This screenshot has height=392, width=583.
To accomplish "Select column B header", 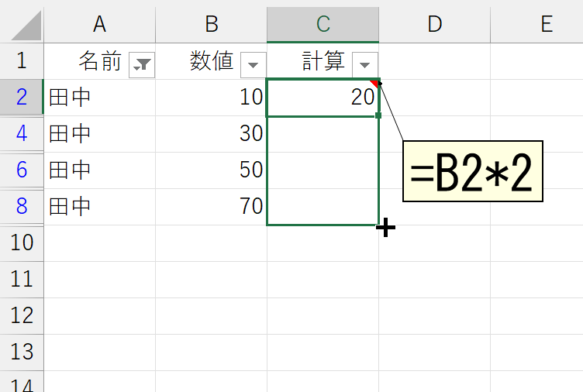I will point(211,25).
